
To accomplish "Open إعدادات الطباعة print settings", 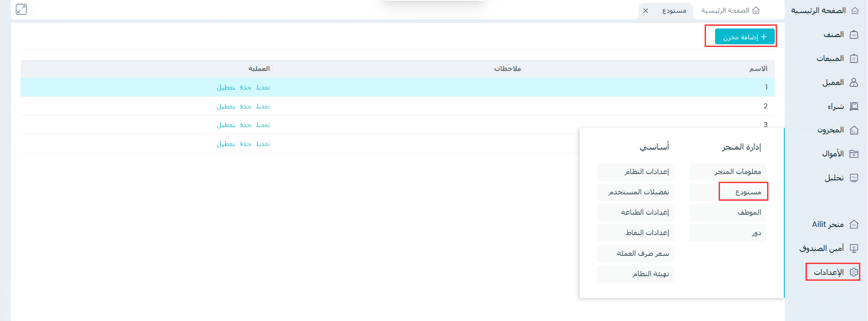I will click(x=644, y=212).
